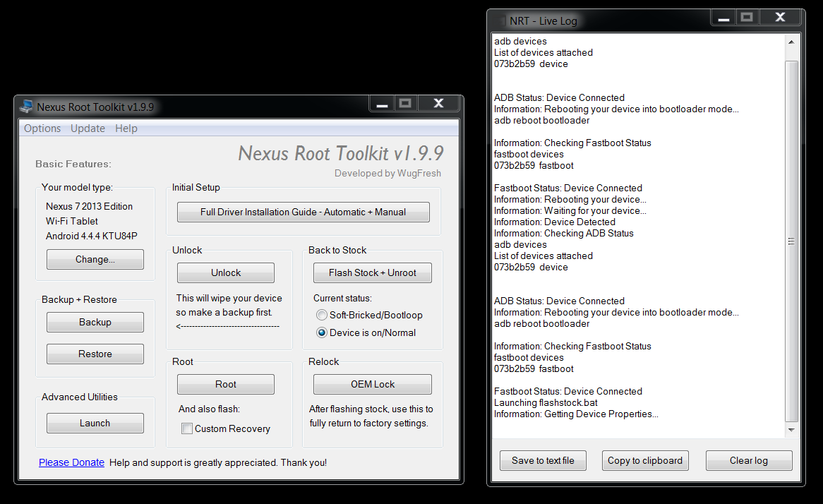823x504 pixels.
Task: Minimize the Nexus Root Toolkit window
Action: [382, 104]
